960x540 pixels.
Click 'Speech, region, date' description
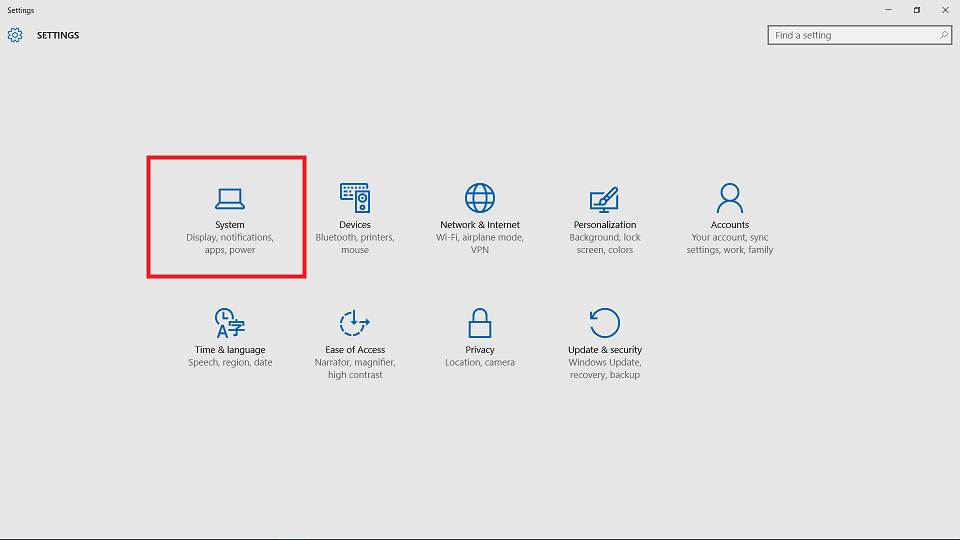pos(230,362)
